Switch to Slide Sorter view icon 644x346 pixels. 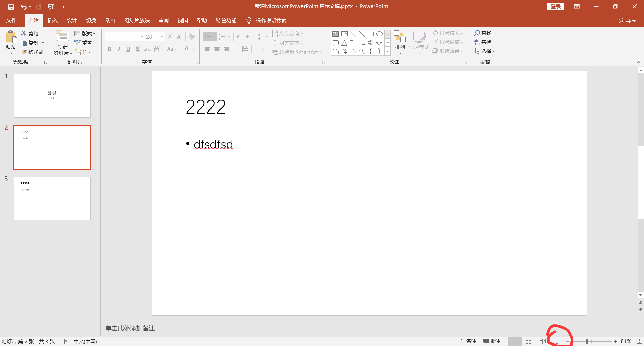point(528,341)
